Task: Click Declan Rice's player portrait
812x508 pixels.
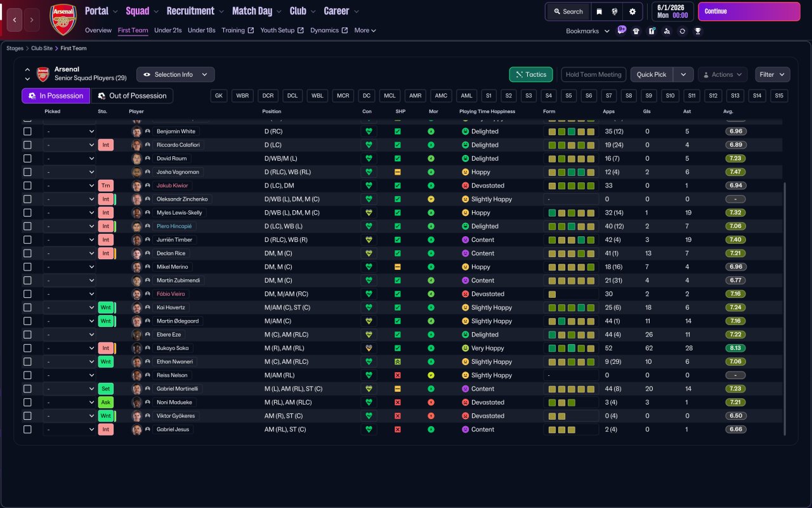Action: tap(136, 253)
